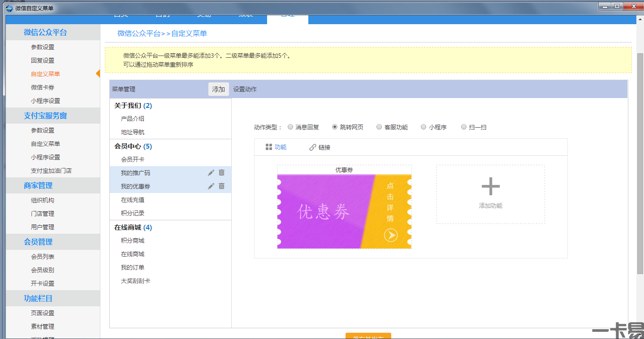This screenshot has height=339, width=644.
Task: Select 在线商城 (4) top-level menu
Action: pos(133,227)
